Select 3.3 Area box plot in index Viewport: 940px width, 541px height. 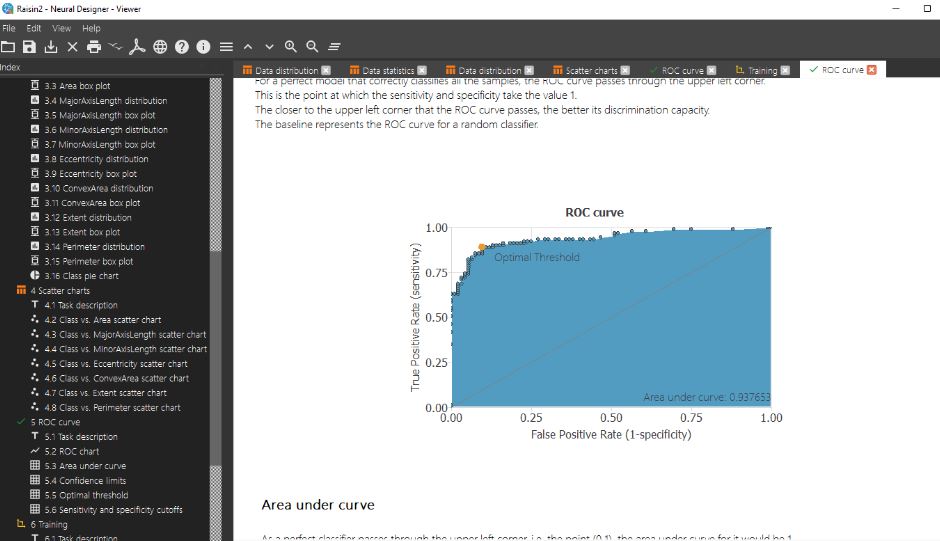[x=77, y=86]
